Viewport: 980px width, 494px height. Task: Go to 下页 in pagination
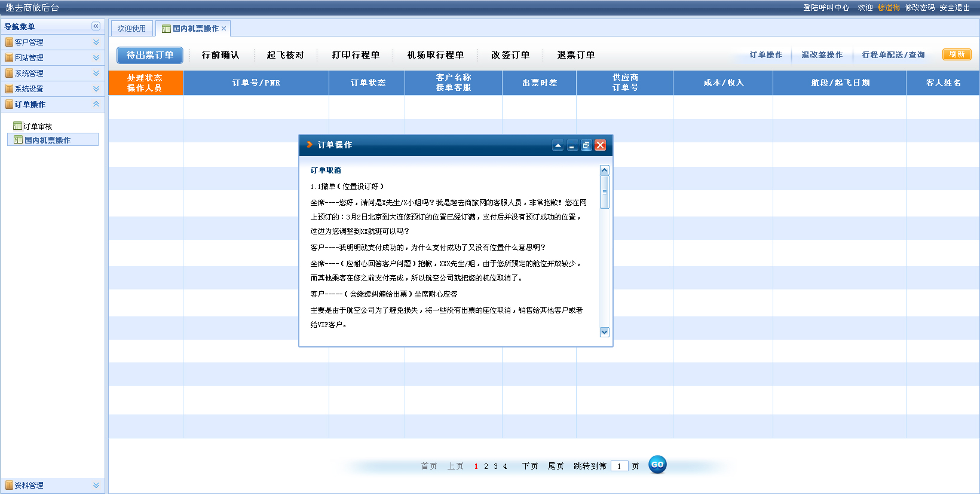pyautogui.click(x=530, y=466)
